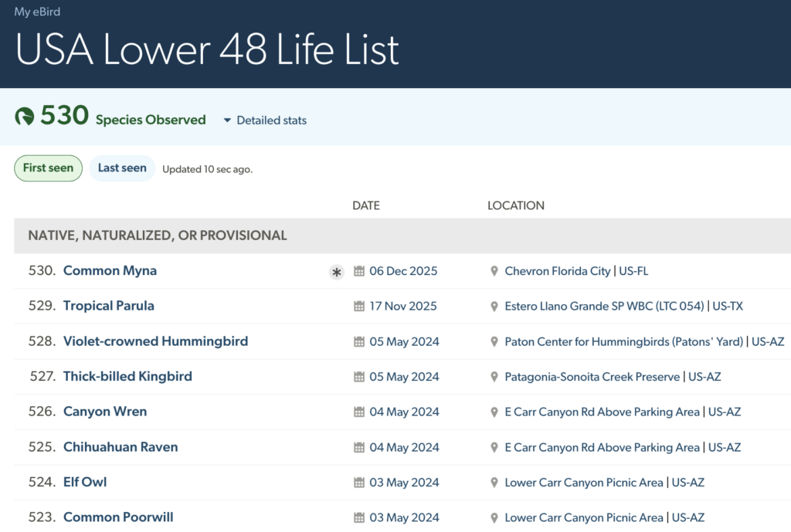Click the asterisk icon next to Common Myna
791x532 pixels.
tap(336, 272)
